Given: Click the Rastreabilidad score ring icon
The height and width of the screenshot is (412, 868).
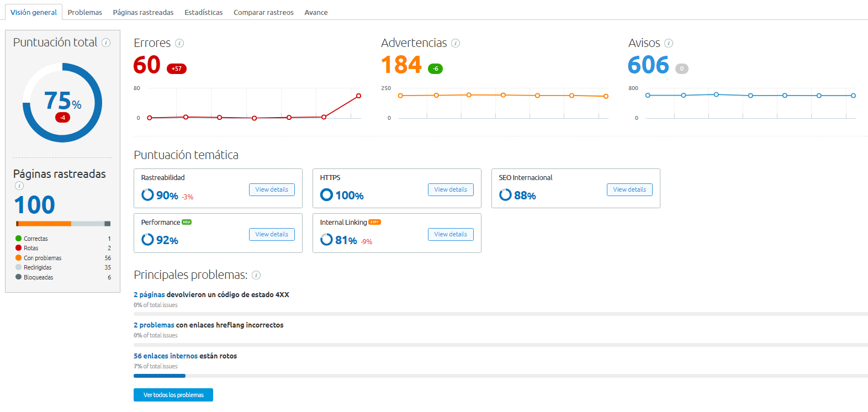Looking at the screenshot, I should pos(147,195).
